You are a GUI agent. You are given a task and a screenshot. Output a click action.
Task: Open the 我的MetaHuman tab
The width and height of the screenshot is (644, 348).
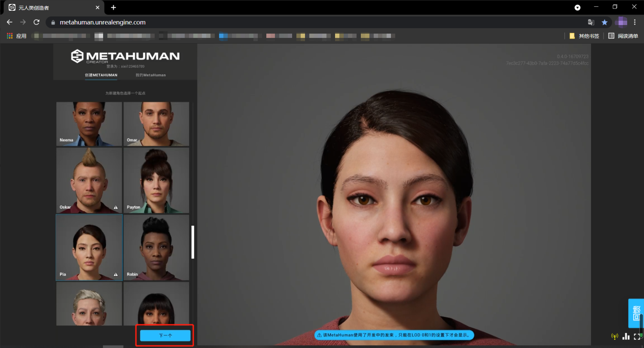click(x=151, y=75)
